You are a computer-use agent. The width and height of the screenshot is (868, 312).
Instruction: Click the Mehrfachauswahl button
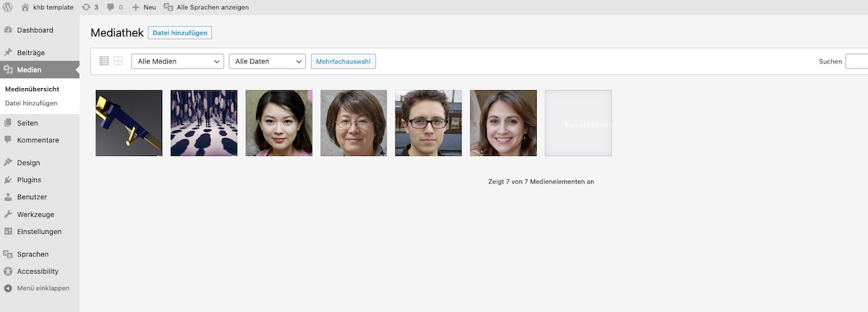pyautogui.click(x=343, y=61)
